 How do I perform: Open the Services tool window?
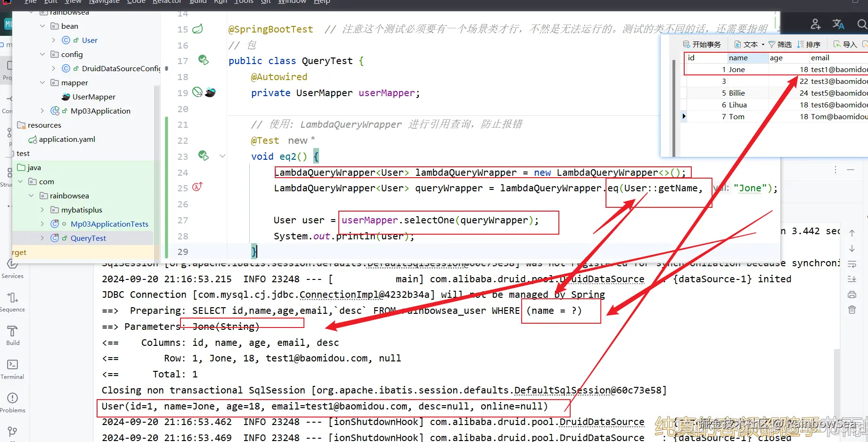12,269
